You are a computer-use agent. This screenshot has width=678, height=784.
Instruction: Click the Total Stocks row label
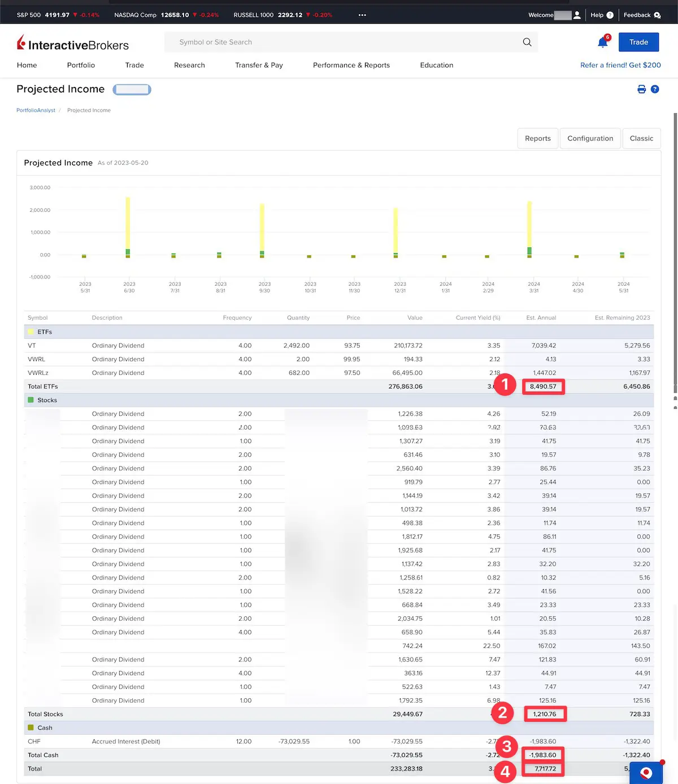tap(45, 714)
